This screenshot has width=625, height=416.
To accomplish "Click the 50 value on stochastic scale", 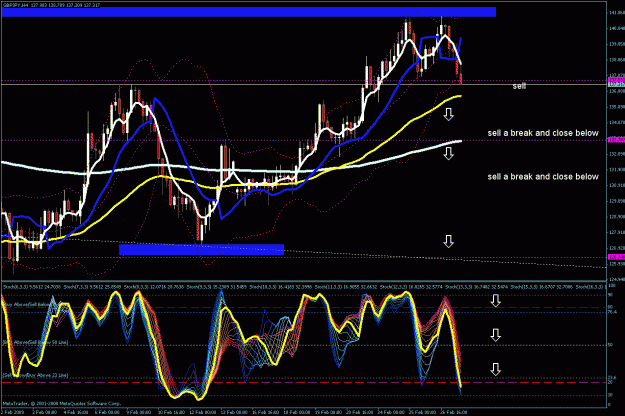I will [x=610, y=345].
